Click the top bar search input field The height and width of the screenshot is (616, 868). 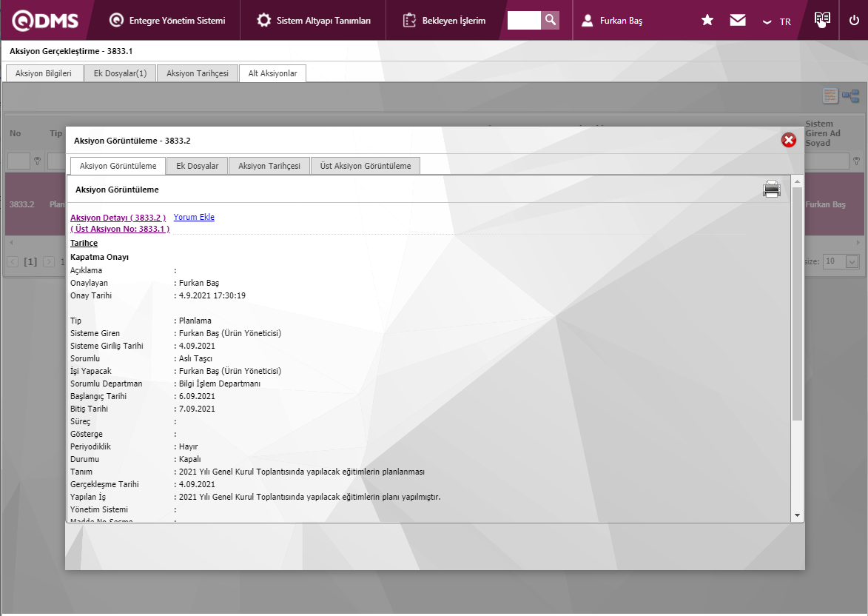pos(524,20)
